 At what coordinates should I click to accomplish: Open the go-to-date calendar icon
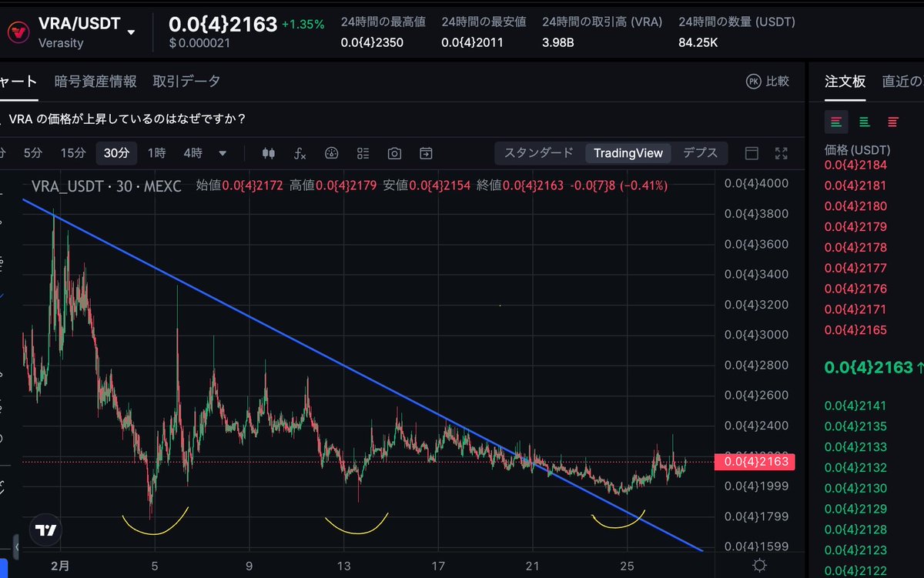click(425, 153)
